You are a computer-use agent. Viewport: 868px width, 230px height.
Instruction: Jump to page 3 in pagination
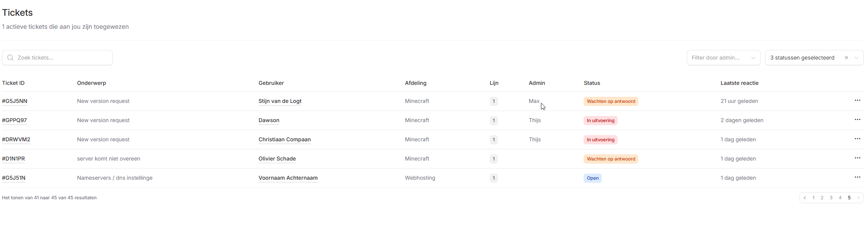(x=831, y=198)
